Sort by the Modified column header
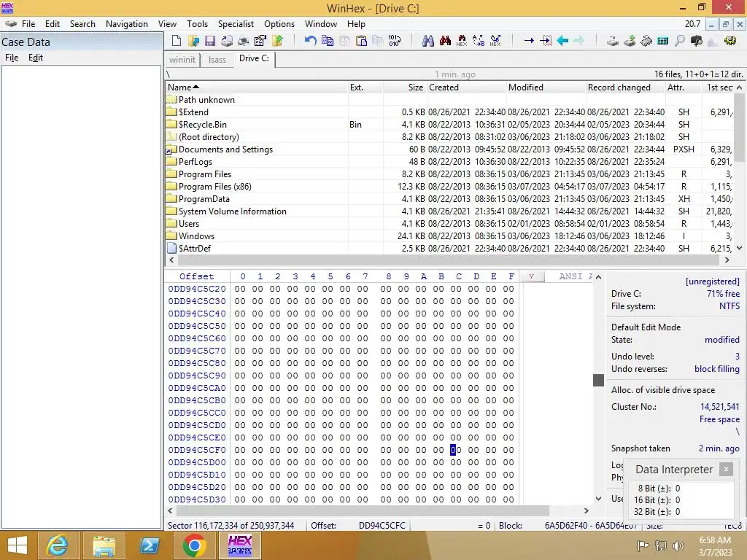The width and height of the screenshot is (747, 560). [x=546, y=87]
